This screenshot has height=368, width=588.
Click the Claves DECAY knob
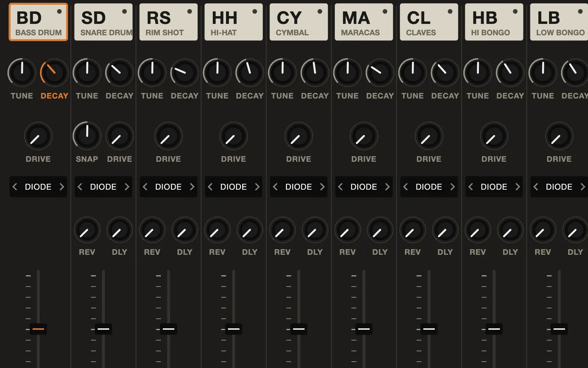[445, 72]
